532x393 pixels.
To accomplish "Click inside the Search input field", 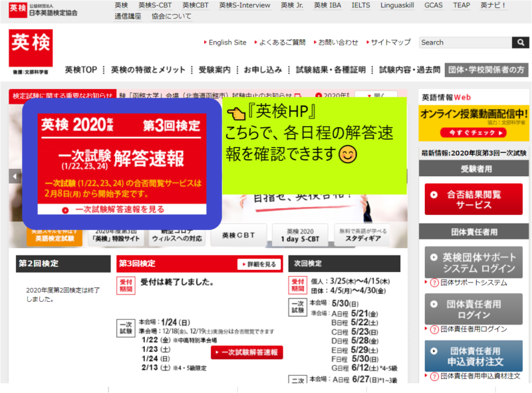I will [x=465, y=43].
